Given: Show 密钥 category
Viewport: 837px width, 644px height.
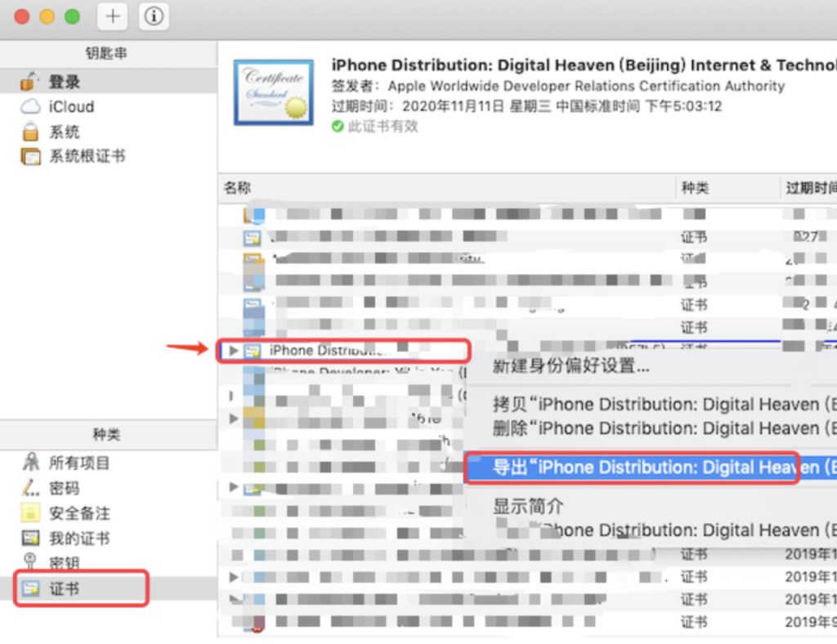Looking at the screenshot, I should pos(109,562).
